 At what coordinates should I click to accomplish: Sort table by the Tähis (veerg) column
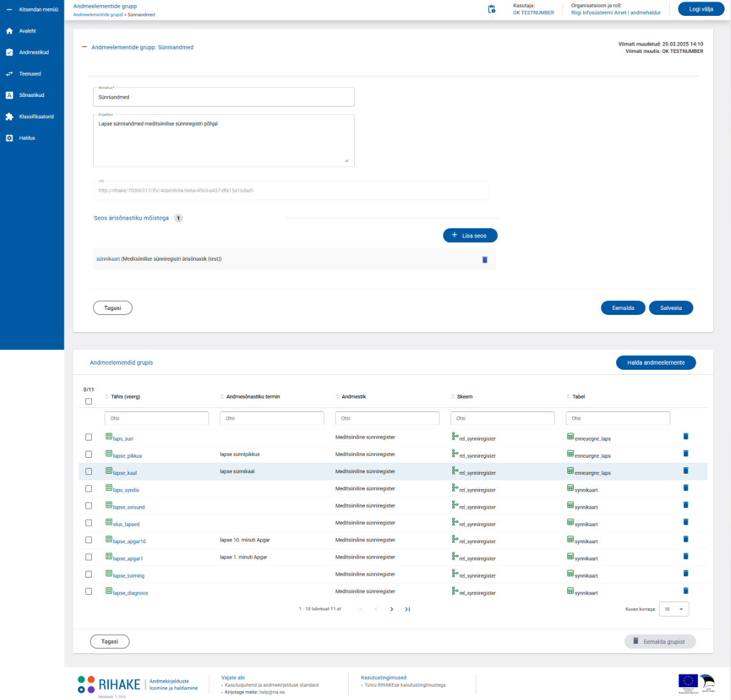(x=125, y=397)
